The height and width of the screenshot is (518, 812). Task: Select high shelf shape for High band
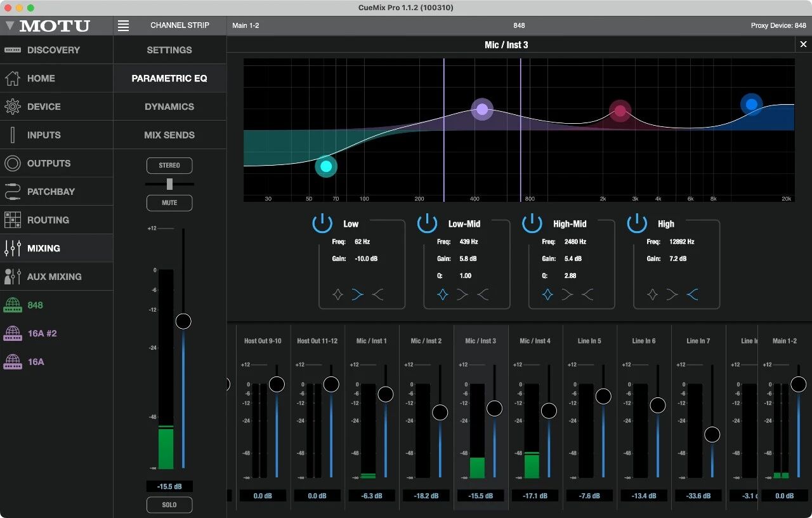pyautogui.click(x=693, y=295)
